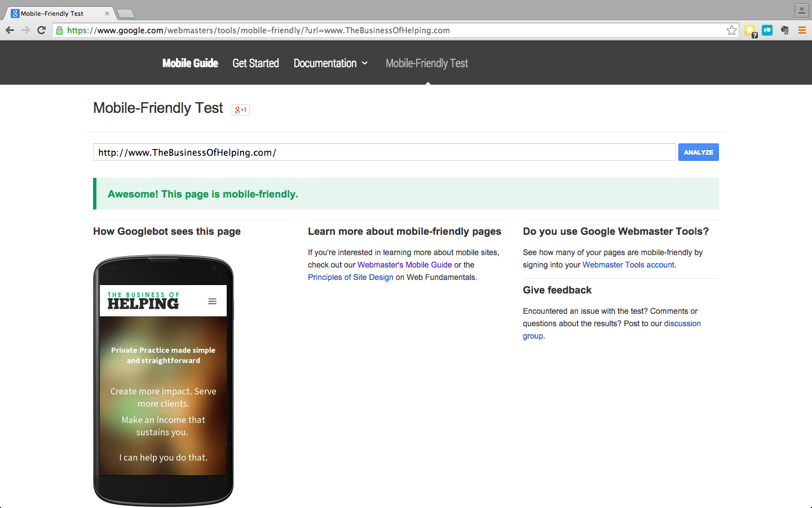Click the phone preview screenshot image
The image size is (812, 508).
point(164,380)
